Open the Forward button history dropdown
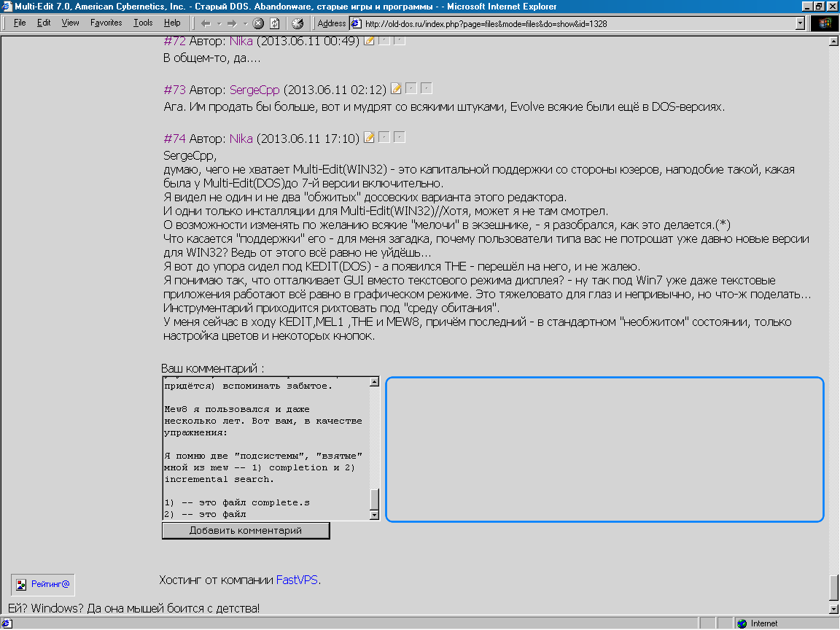840x630 pixels. point(245,23)
